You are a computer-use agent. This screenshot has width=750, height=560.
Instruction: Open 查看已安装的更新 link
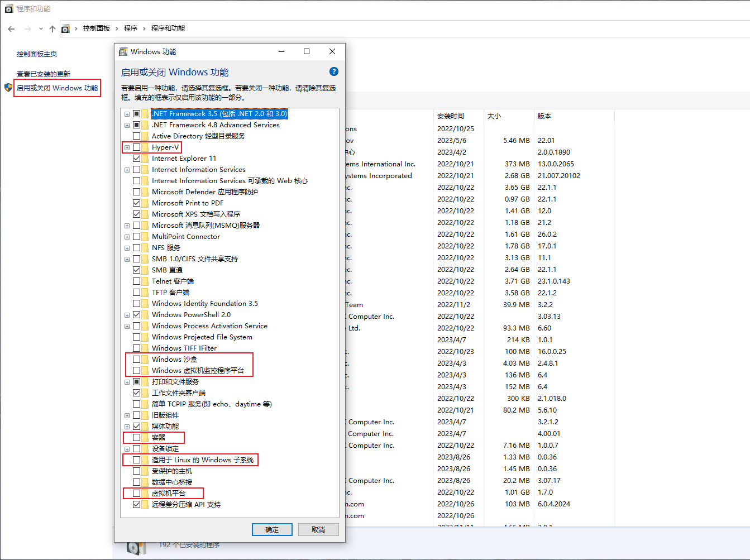44,74
